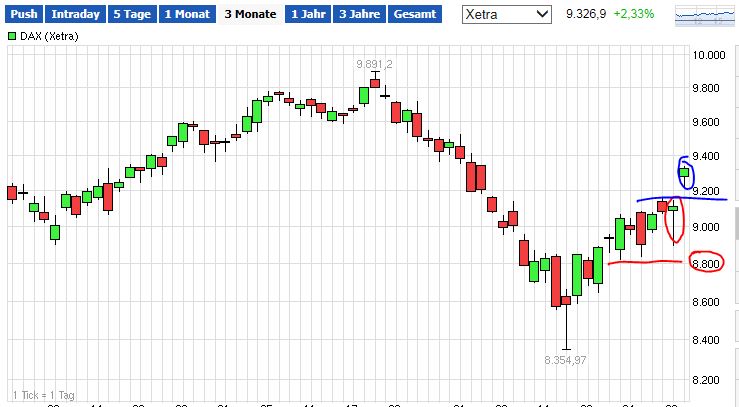The image size is (739, 407).
Task: Click the mini sparkline chart thumbnail
Action: [x=705, y=16]
